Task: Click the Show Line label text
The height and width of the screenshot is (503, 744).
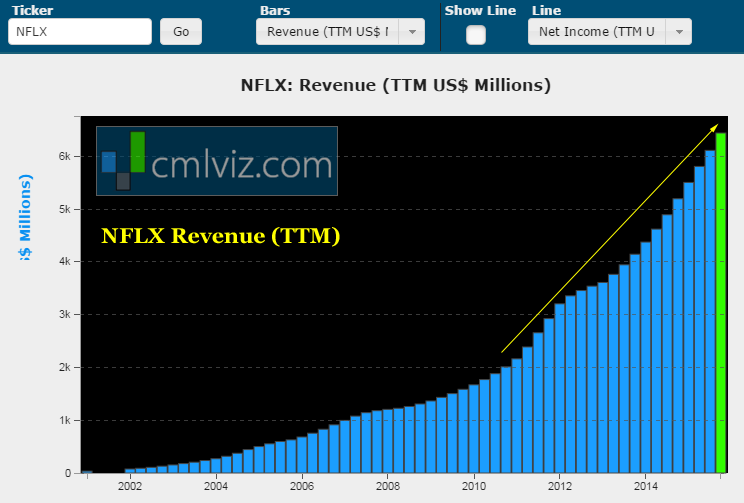Action: (480, 10)
